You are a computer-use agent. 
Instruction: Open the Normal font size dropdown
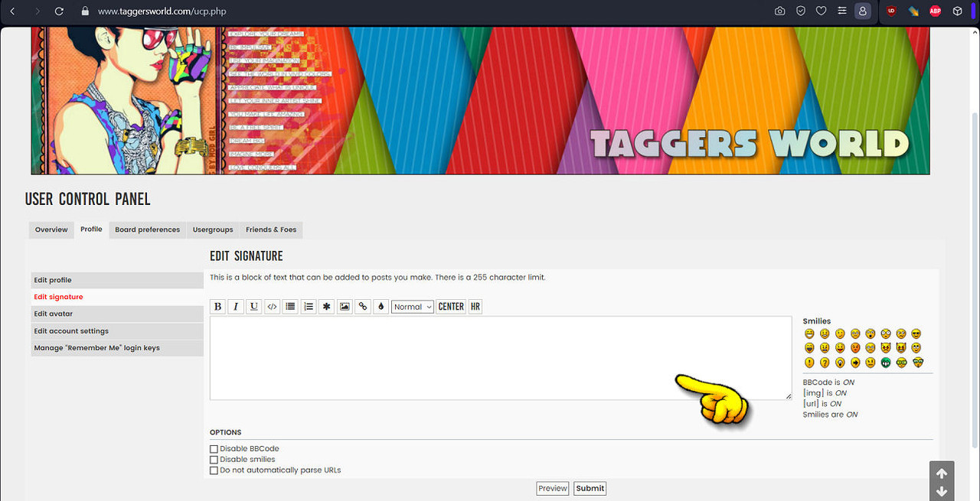point(413,307)
